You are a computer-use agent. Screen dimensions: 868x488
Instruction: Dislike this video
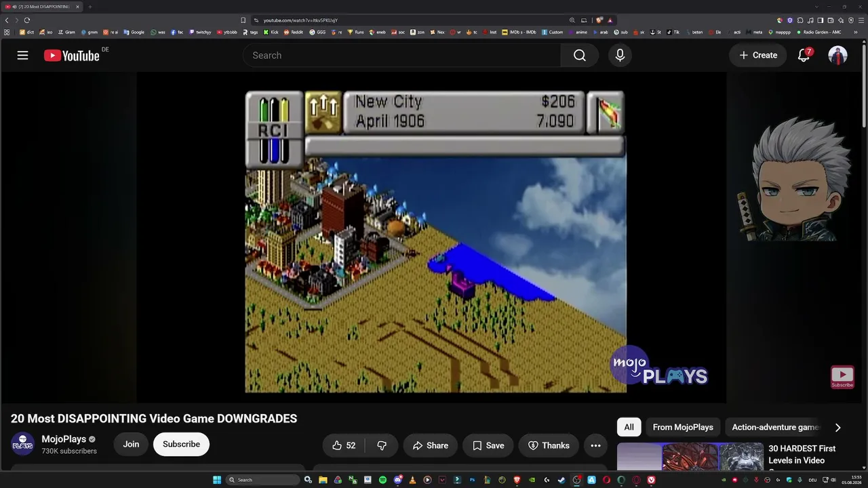(382, 445)
